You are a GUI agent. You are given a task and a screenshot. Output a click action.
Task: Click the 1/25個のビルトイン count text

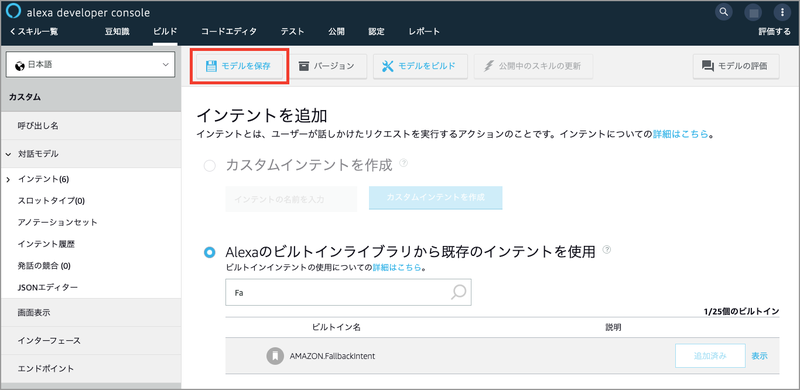click(x=741, y=311)
